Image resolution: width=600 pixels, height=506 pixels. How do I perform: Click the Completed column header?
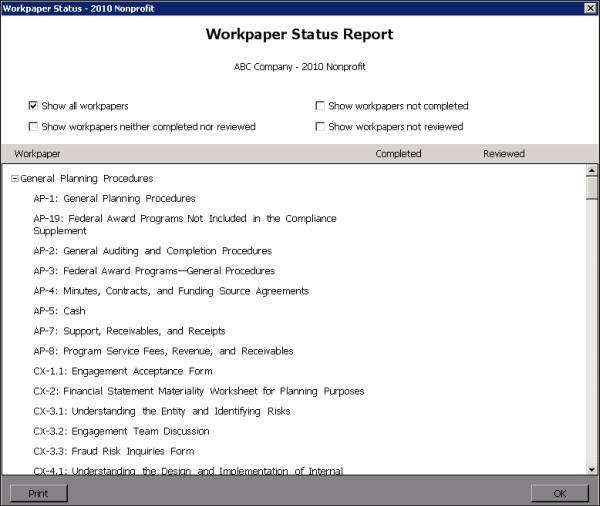[398, 154]
